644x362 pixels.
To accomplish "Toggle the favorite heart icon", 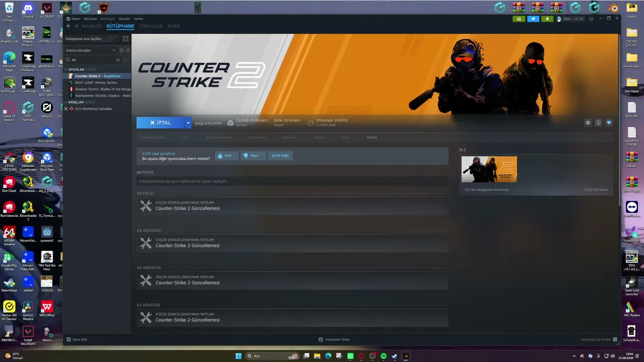I will coord(609,123).
